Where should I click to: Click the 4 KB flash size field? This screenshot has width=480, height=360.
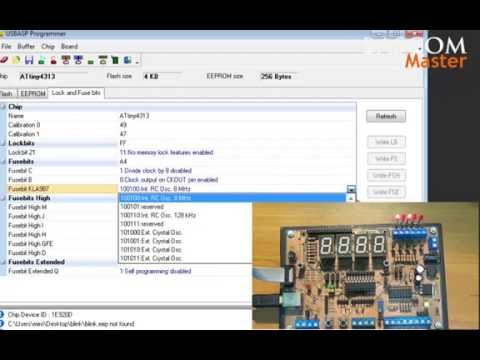click(162, 77)
